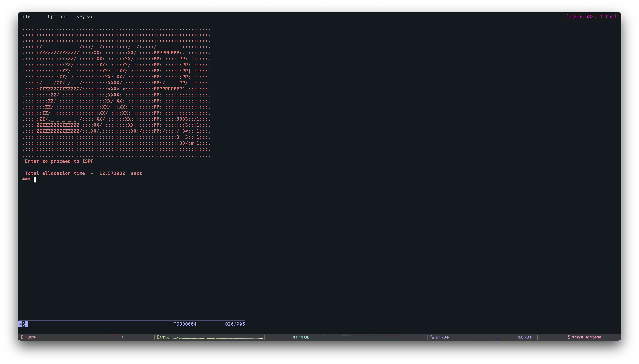639x364 pixels.
Task: Click the charging bolt icon
Action: point(123,337)
